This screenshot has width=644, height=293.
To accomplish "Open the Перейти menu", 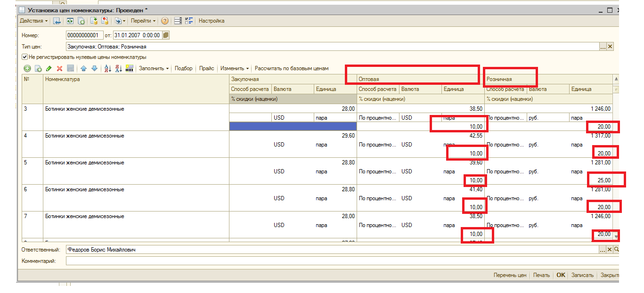I will pos(143,21).
